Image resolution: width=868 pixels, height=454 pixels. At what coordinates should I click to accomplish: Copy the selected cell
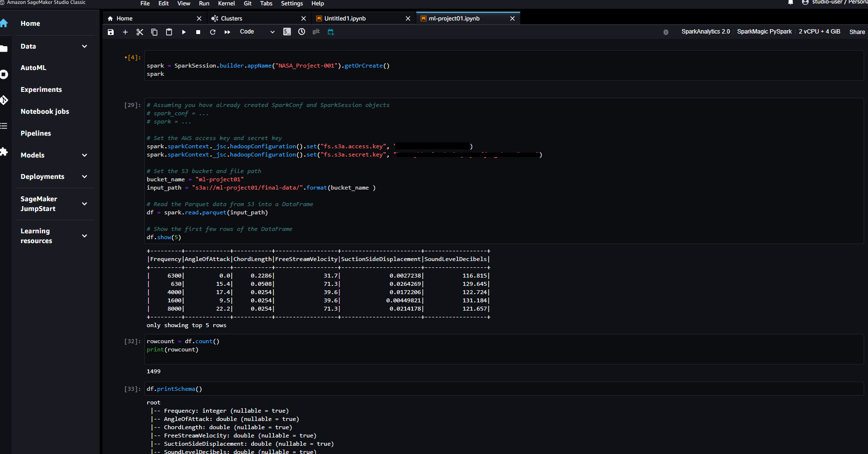click(154, 32)
